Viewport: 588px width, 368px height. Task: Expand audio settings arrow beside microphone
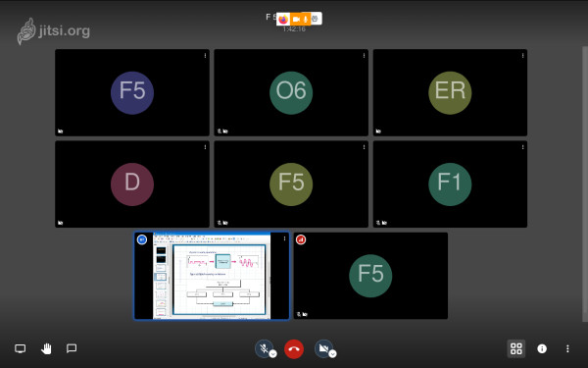[273, 353]
